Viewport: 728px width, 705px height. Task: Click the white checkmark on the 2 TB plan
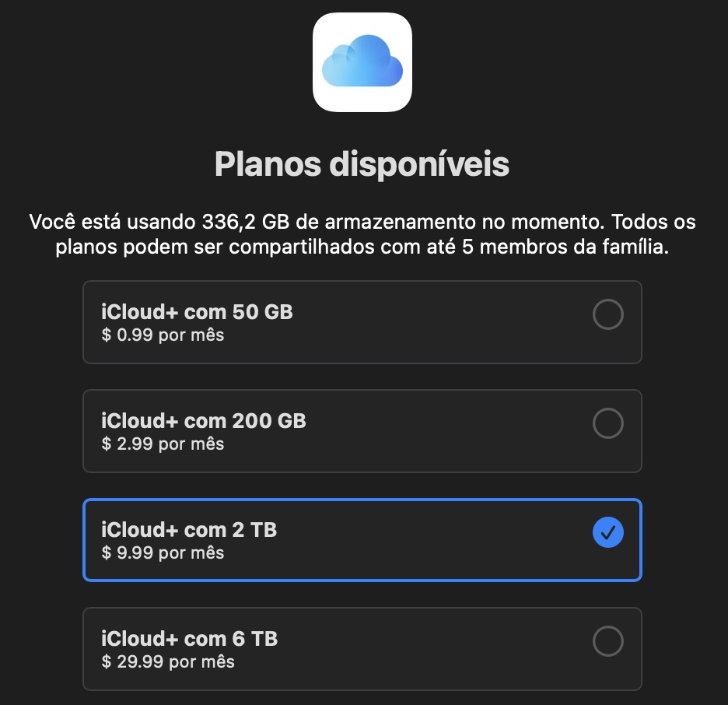(x=608, y=532)
